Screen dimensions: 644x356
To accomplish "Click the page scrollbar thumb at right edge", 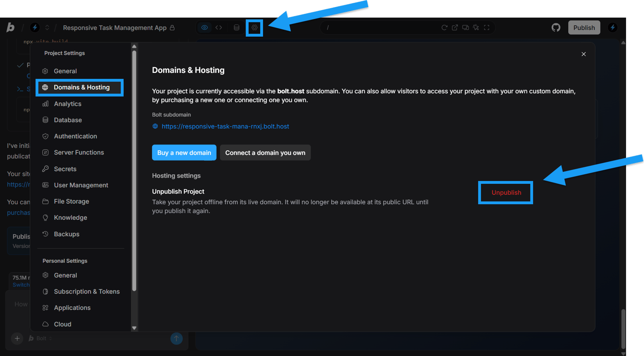I will coord(623,328).
